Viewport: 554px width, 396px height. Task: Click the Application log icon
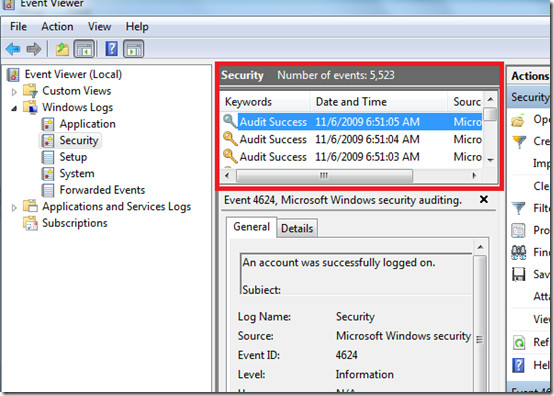point(48,124)
